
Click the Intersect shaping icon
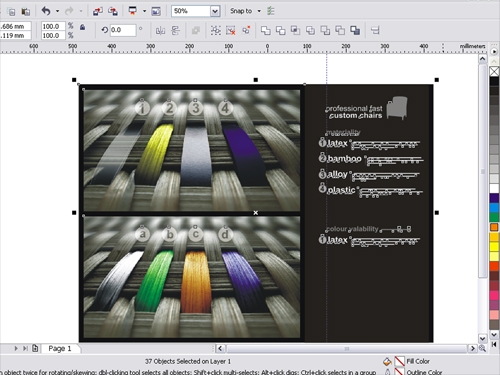click(295, 31)
